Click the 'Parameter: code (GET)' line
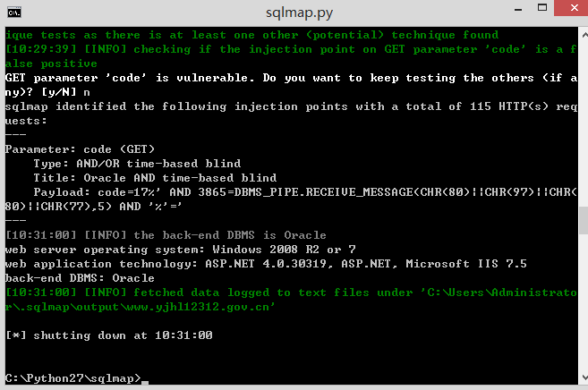The width and height of the screenshot is (588, 390). click(80, 149)
